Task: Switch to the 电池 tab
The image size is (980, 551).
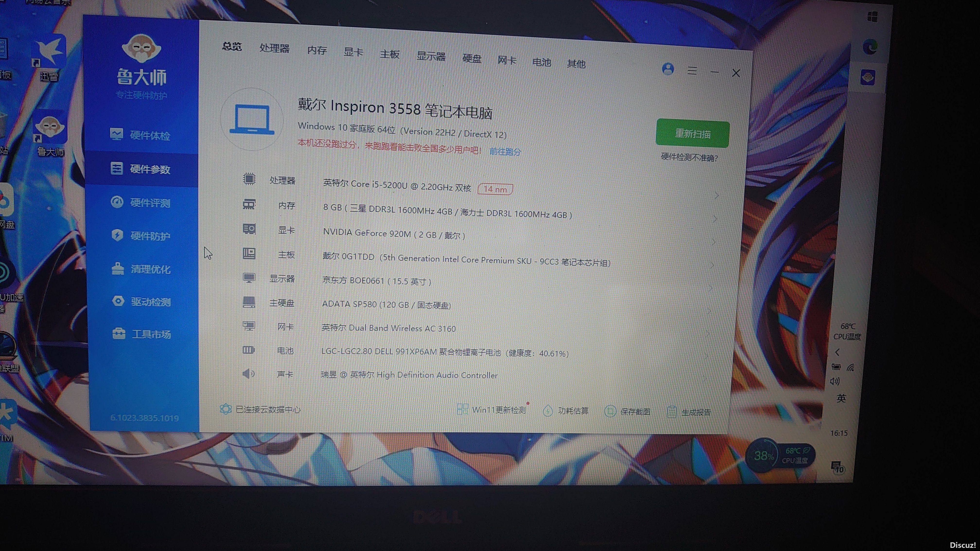Action: tap(541, 62)
